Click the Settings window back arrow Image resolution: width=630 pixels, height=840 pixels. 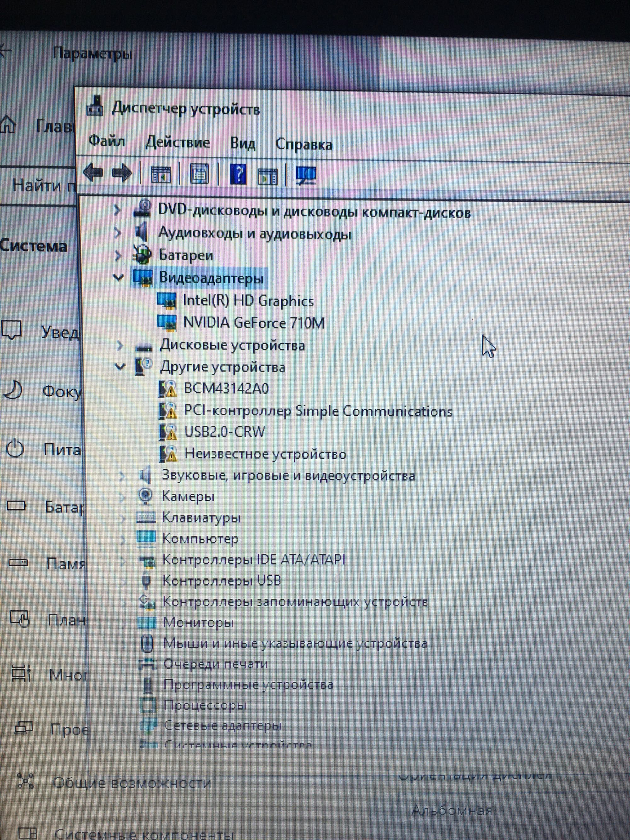click(6, 50)
